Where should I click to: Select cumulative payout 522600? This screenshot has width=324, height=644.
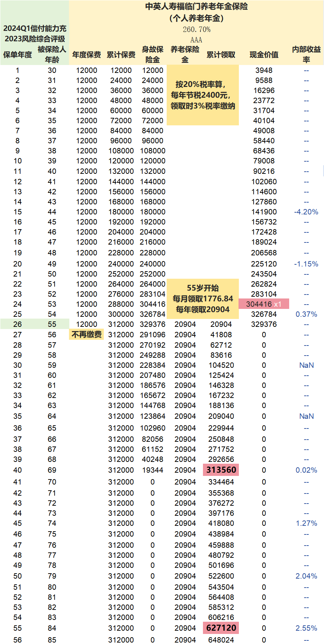point(221,576)
